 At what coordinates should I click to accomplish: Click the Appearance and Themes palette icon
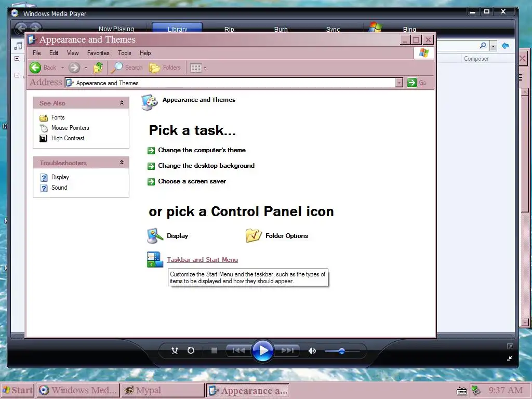pos(150,102)
